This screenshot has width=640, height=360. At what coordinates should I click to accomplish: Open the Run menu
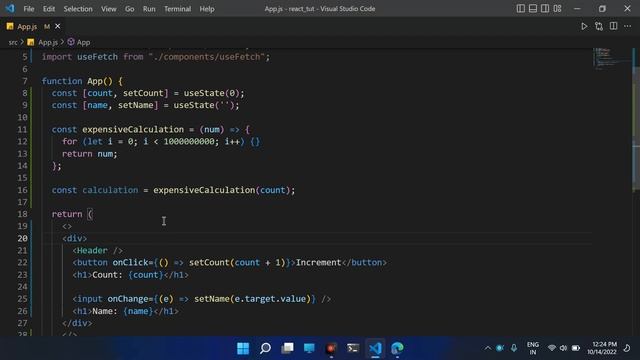click(x=149, y=9)
